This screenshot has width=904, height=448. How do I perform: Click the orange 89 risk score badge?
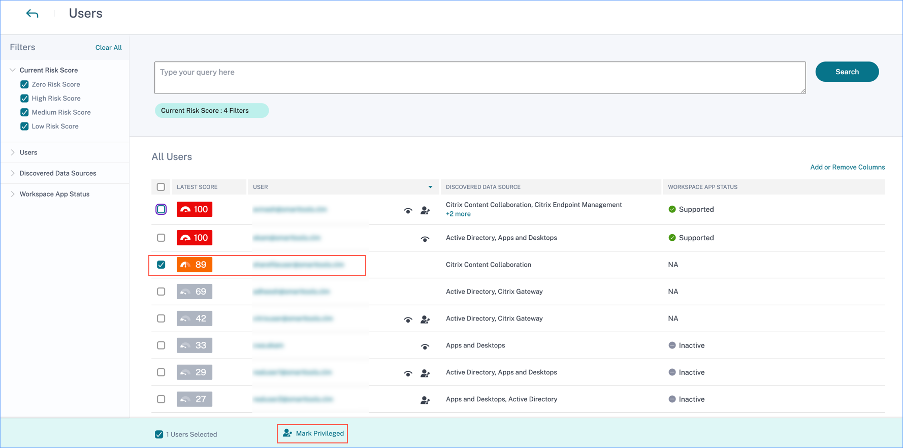[194, 265]
